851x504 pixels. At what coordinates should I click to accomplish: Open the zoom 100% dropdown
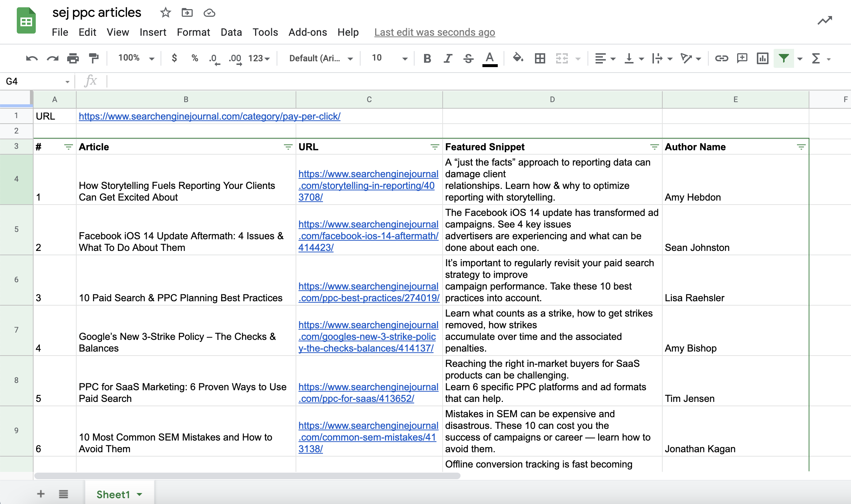136,58
